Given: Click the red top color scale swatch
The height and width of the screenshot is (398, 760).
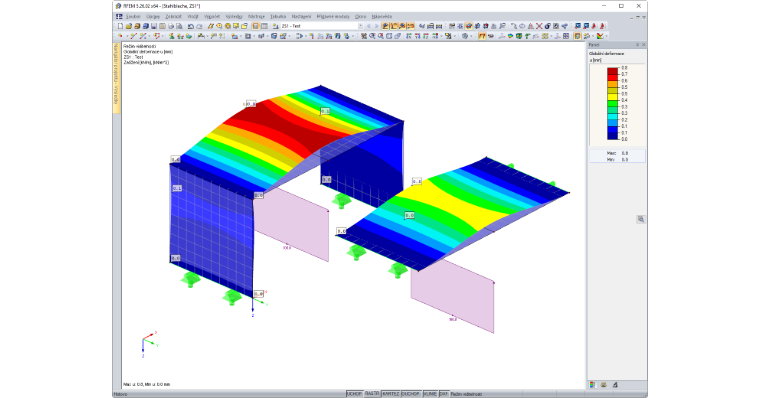Looking at the screenshot, I should [613, 71].
